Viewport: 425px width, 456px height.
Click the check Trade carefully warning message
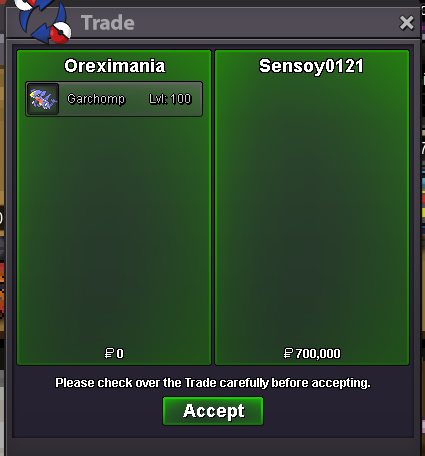pyautogui.click(x=213, y=383)
